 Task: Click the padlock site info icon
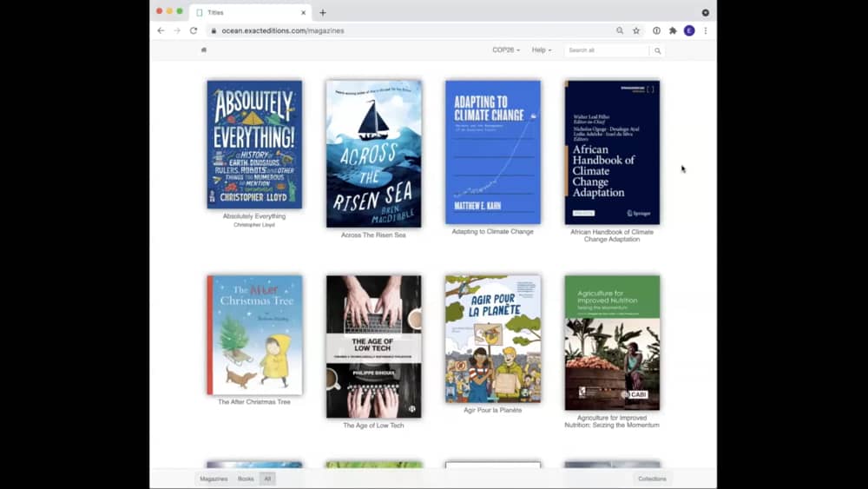coord(214,30)
